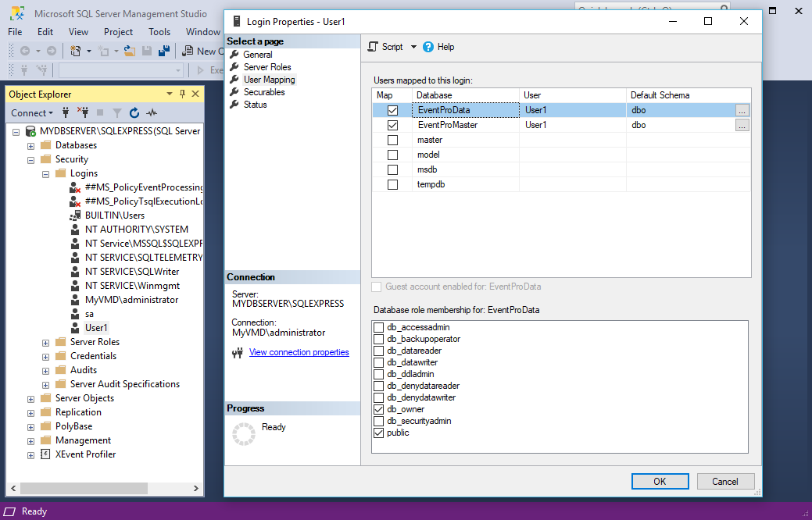This screenshot has width=812, height=520.
Task: Check the master database map checkbox
Action: (x=392, y=141)
